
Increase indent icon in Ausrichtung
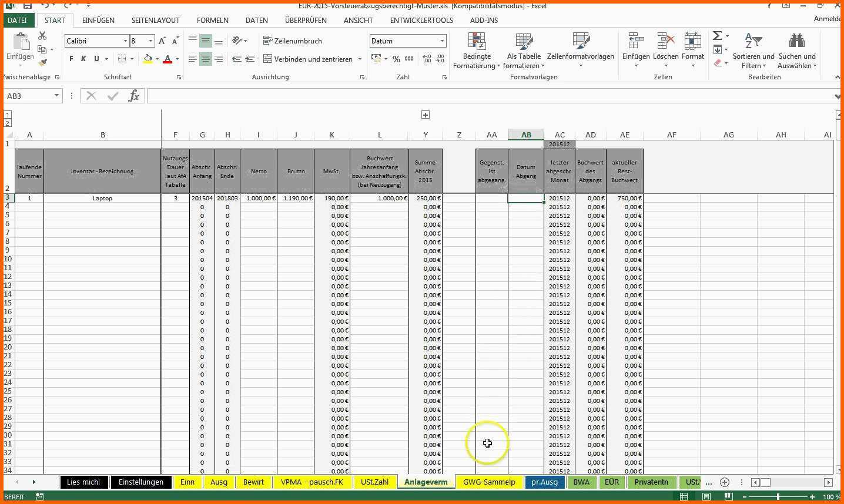(250, 59)
